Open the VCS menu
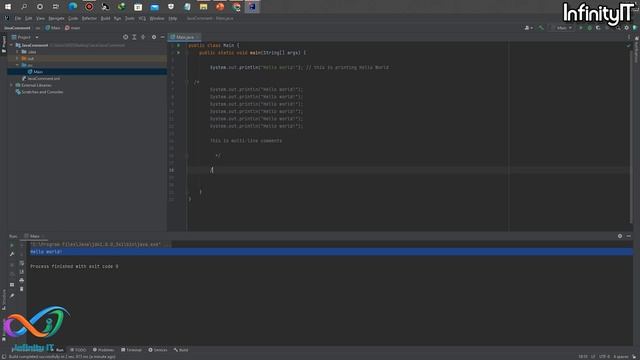 coord(142,18)
